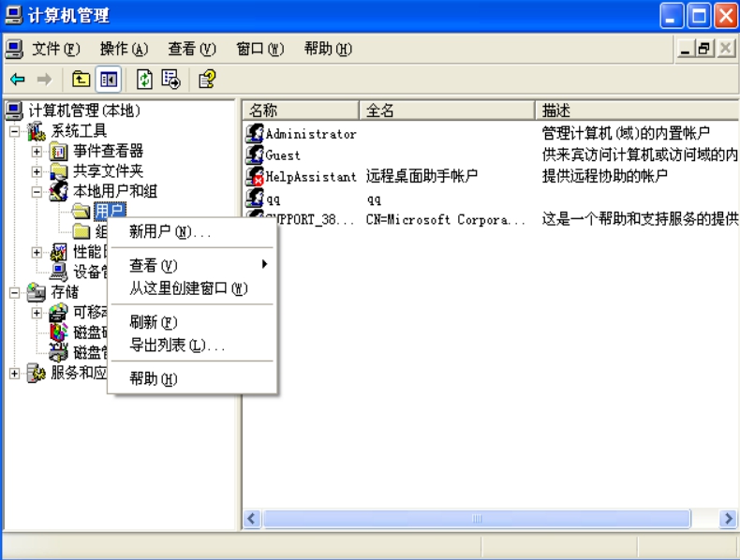Sort by the 名称 column header
Image resolution: width=740 pixels, height=560 pixels.
(301, 111)
